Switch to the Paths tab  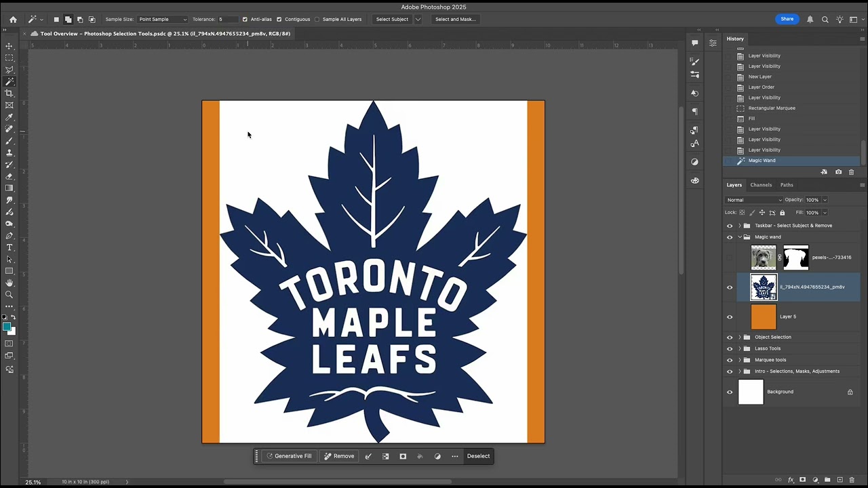pyautogui.click(x=787, y=185)
